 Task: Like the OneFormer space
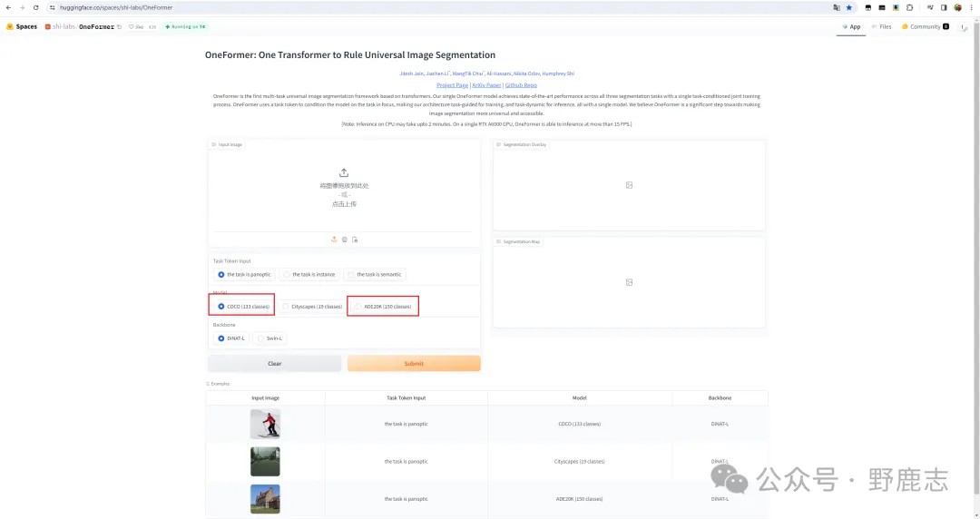pyautogui.click(x=135, y=27)
